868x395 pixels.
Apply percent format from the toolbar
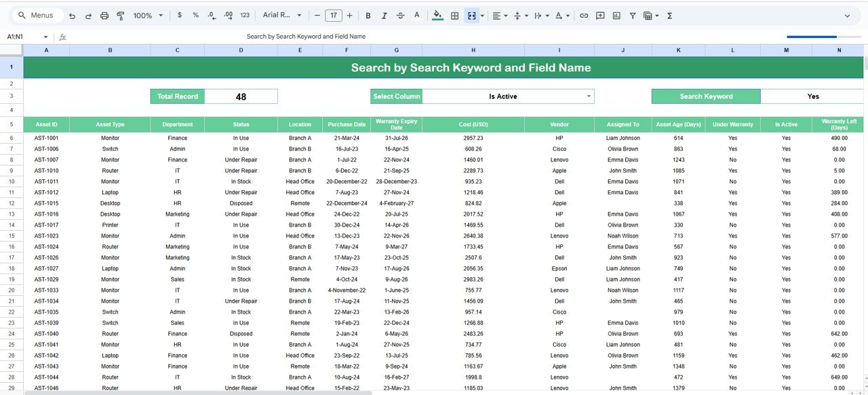(x=195, y=15)
